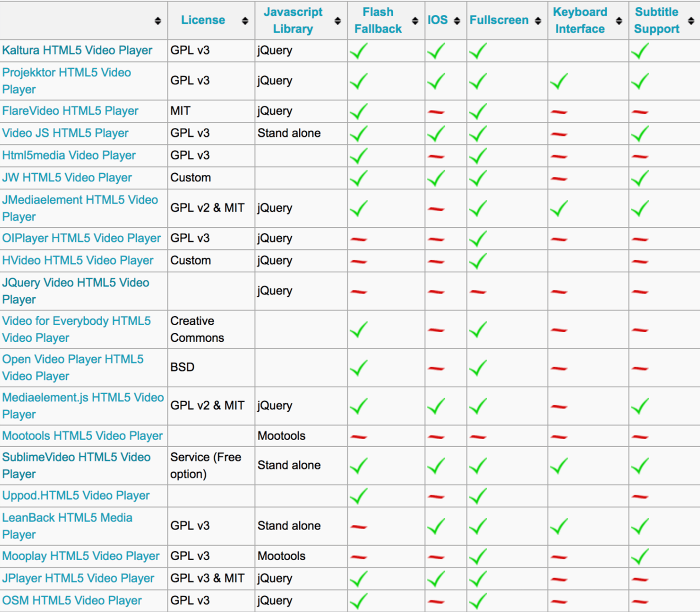Viewport: 700px width, 612px height.
Task: Click the Flash Fallback header
Action: [x=378, y=20]
